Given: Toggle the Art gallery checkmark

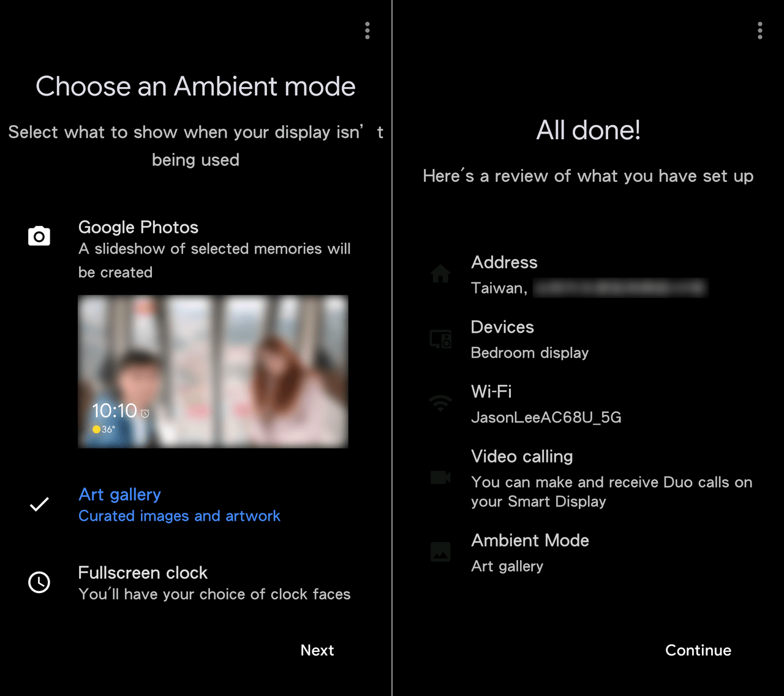Looking at the screenshot, I should point(39,504).
